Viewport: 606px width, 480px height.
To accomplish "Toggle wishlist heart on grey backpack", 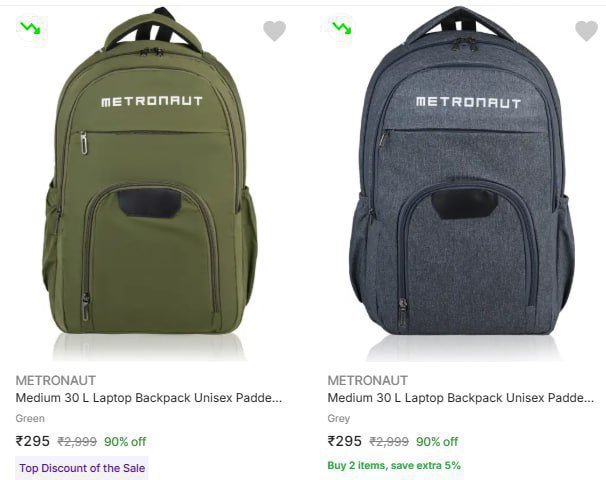I will coord(586,31).
